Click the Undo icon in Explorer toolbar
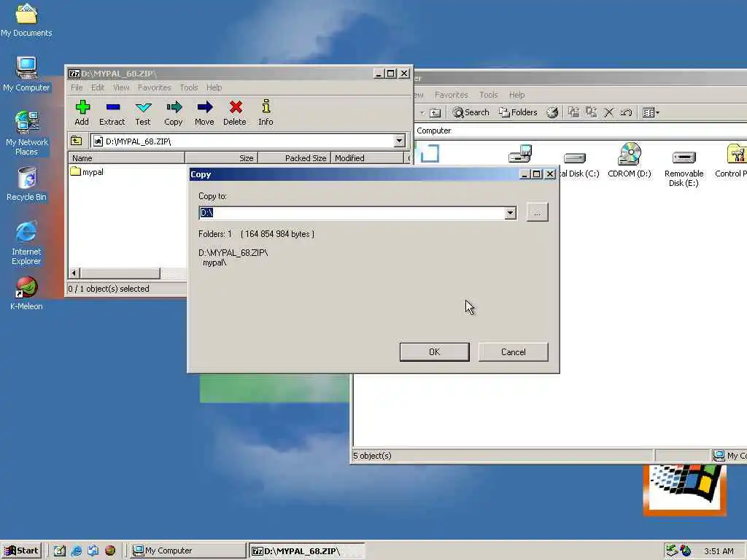Viewport: 747px width, 560px height. point(626,112)
